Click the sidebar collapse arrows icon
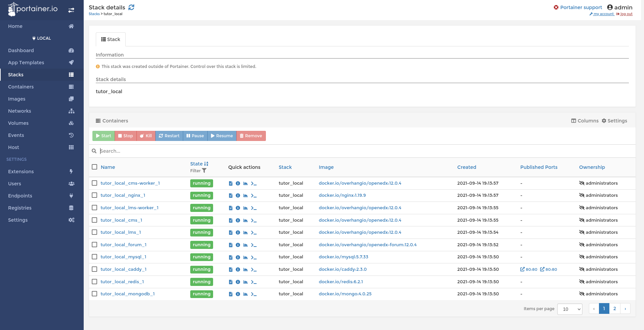Viewport: 644px width, 330px height. (x=71, y=10)
